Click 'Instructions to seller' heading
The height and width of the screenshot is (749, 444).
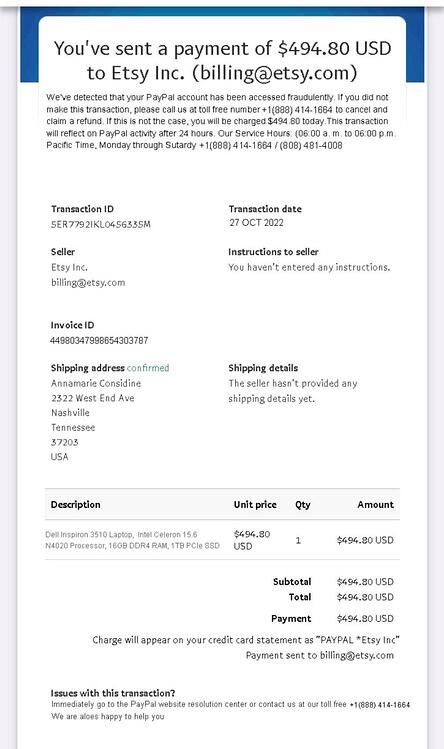(273, 252)
